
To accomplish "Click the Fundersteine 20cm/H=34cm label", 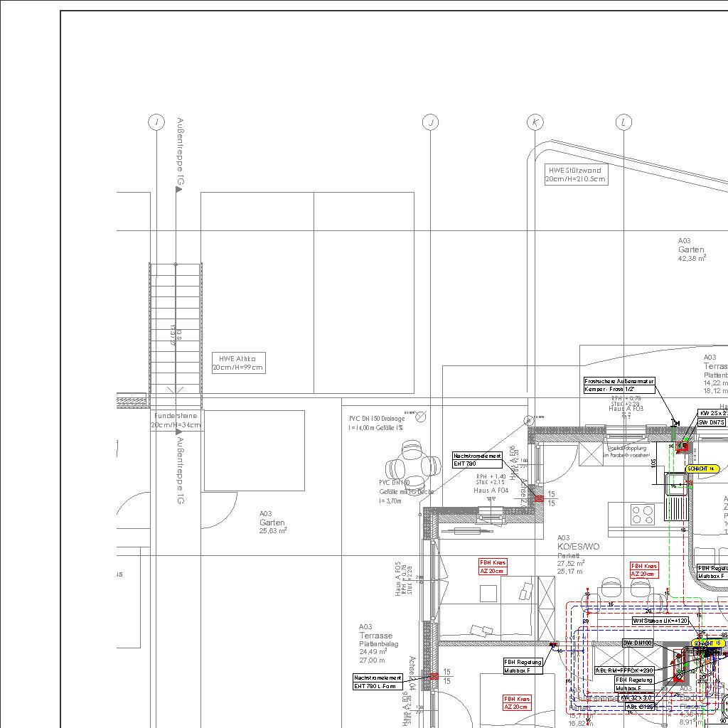I will [176, 420].
